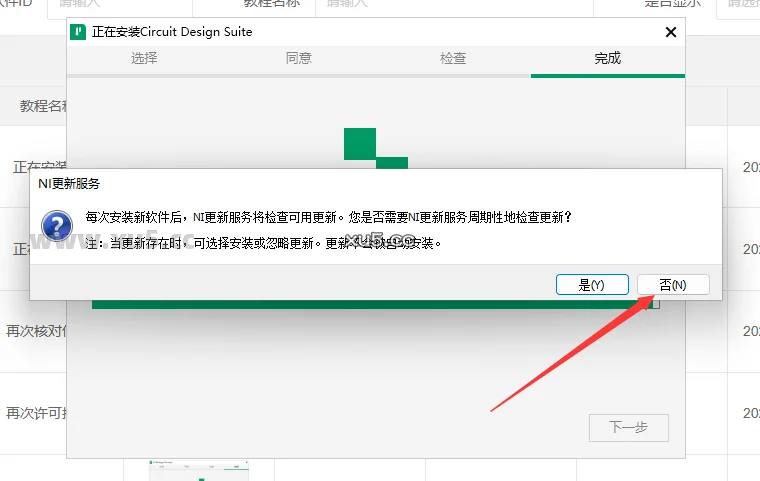Screen dimensions: 760x481
Task: Click the blue question mark icon
Action: 57,225
